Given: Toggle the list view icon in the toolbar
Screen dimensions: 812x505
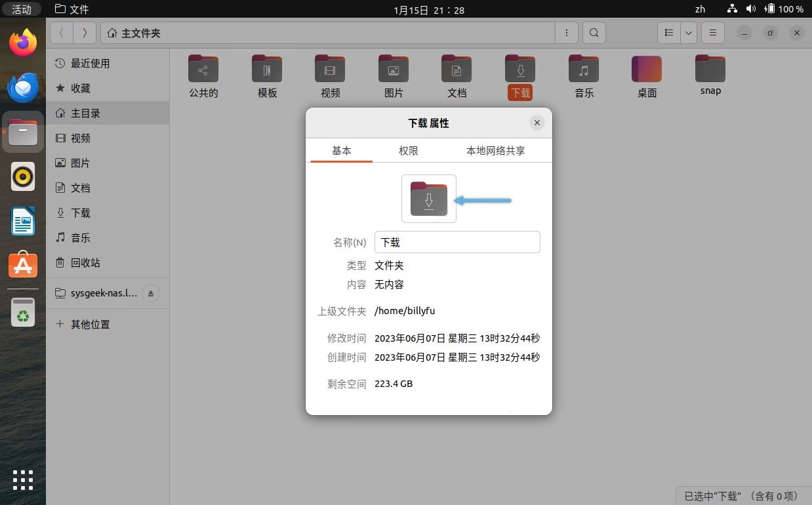Looking at the screenshot, I should [668, 33].
